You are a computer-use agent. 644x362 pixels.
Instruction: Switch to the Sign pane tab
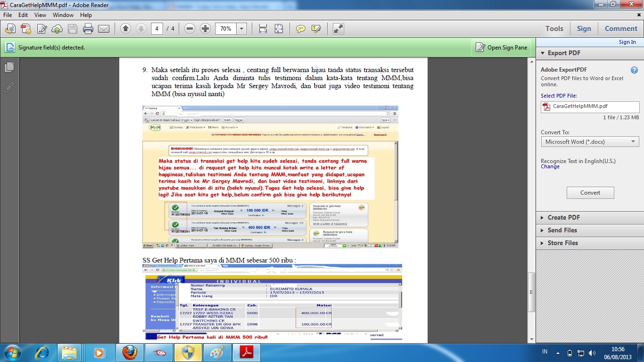[584, 29]
